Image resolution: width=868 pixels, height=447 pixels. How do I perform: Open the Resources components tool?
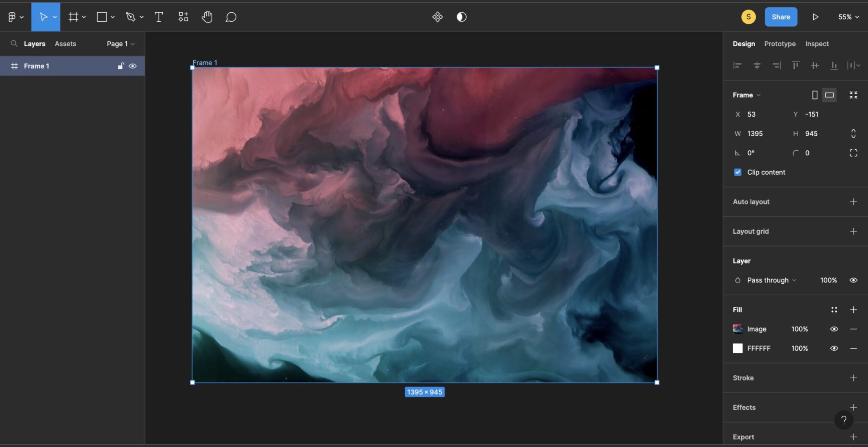coord(183,17)
